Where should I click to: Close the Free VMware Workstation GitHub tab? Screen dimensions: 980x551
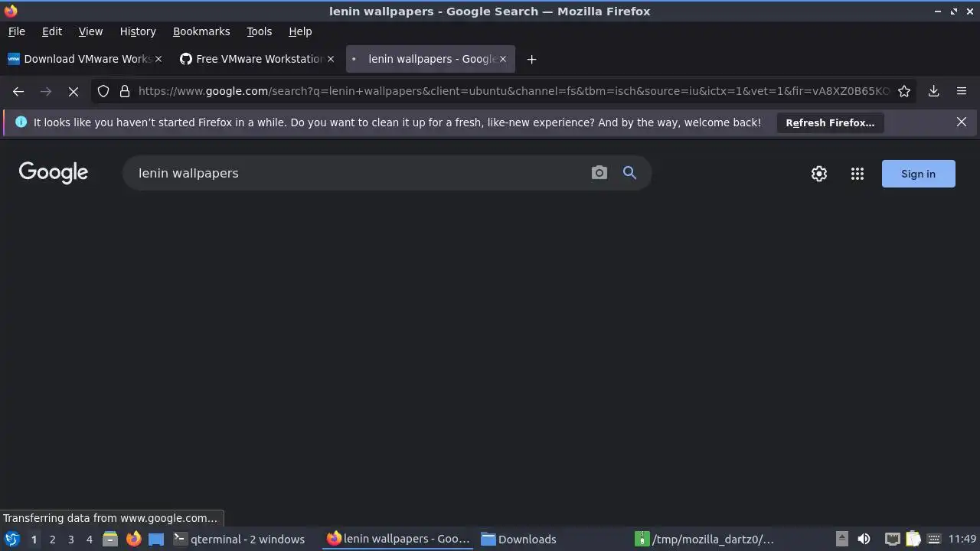click(x=331, y=59)
